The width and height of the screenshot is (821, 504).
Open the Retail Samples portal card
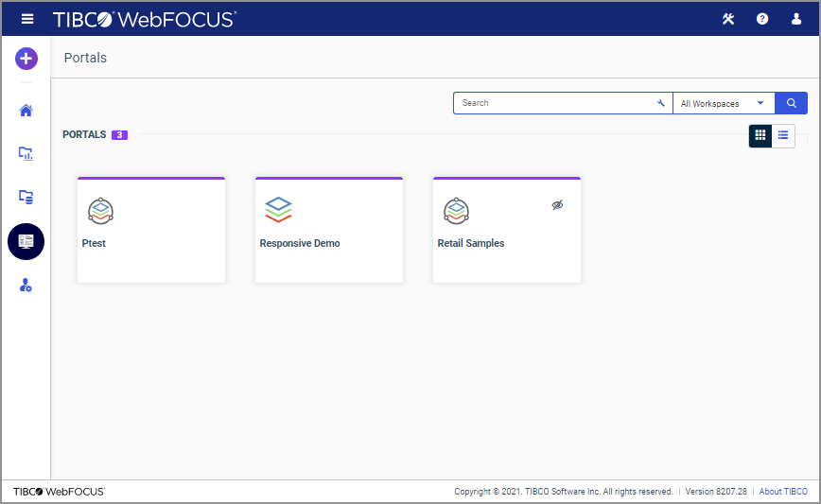(x=507, y=231)
